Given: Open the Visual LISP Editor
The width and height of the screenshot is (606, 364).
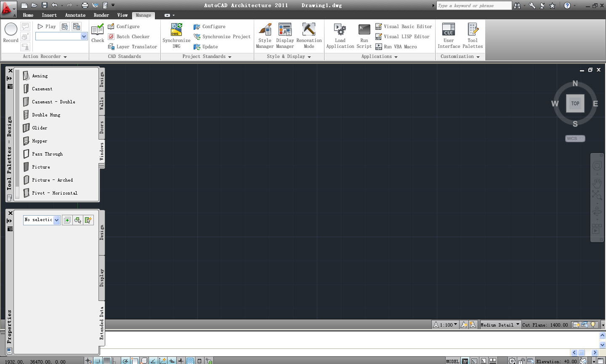Looking at the screenshot, I should [402, 37].
